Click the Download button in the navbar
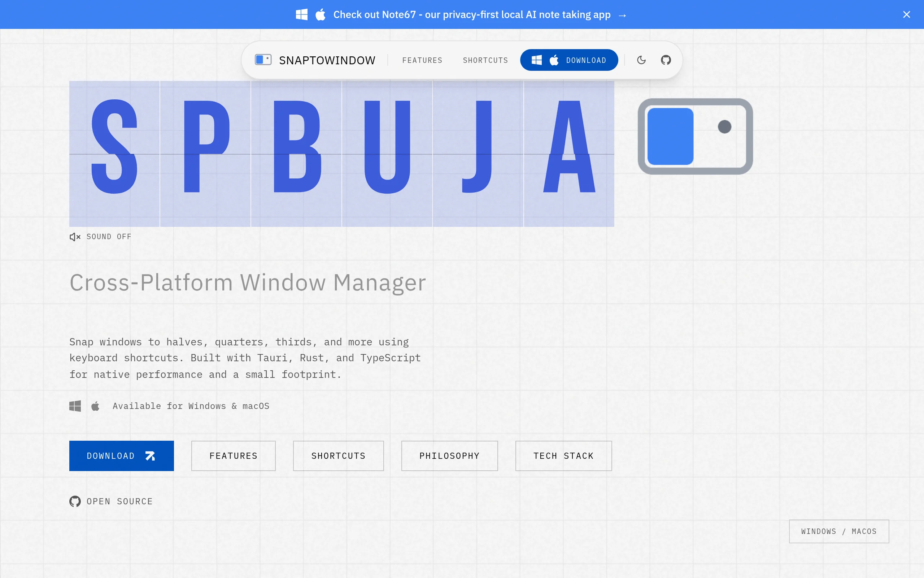 569,60
